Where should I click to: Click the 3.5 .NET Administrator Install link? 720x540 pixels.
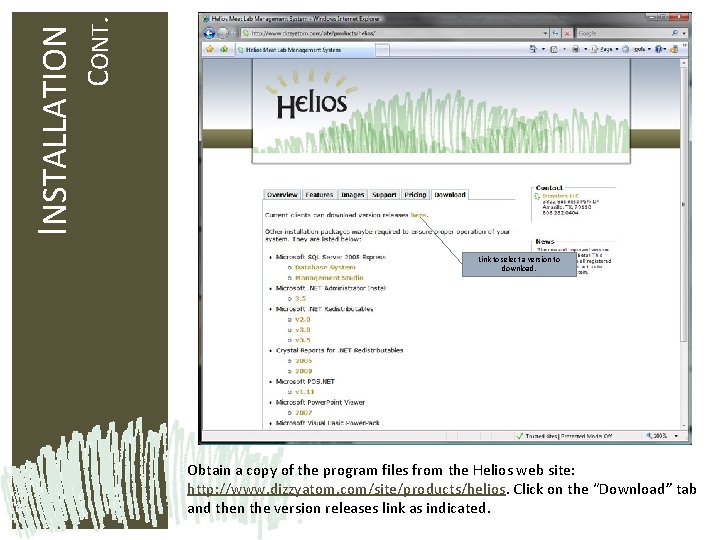tap(300, 298)
